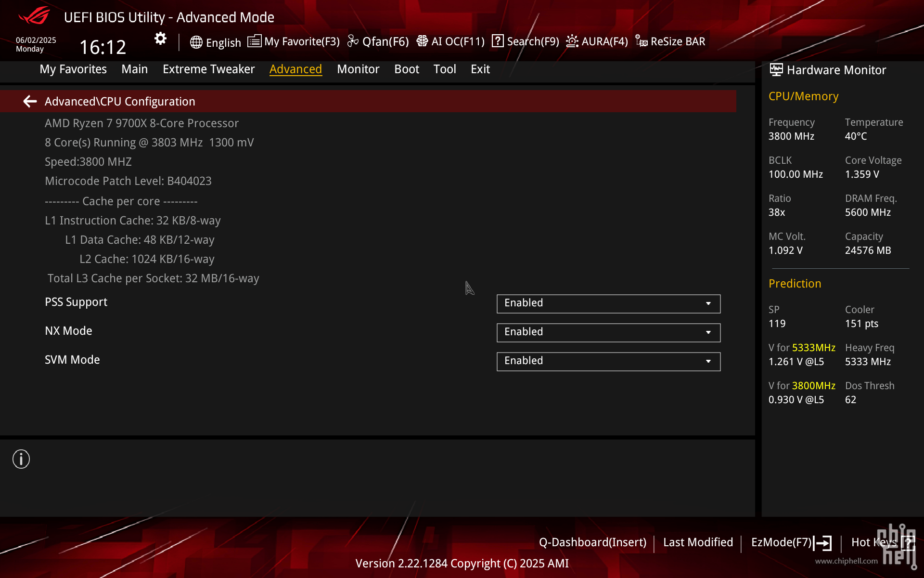Viewport: 924px width, 578px height.
Task: Open My Favorite(F3) menu
Action: (302, 41)
